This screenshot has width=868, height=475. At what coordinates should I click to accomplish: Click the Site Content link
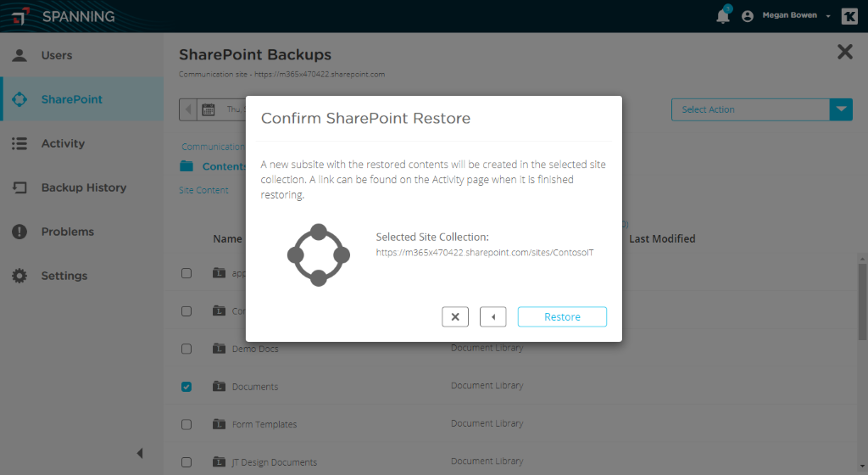pyautogui.click(x=203, y=190)
